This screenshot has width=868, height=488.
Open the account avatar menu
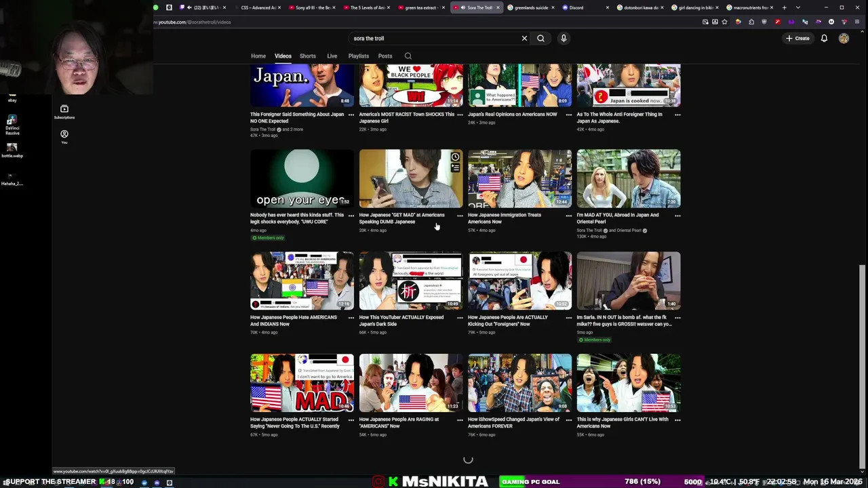[844, 39]
